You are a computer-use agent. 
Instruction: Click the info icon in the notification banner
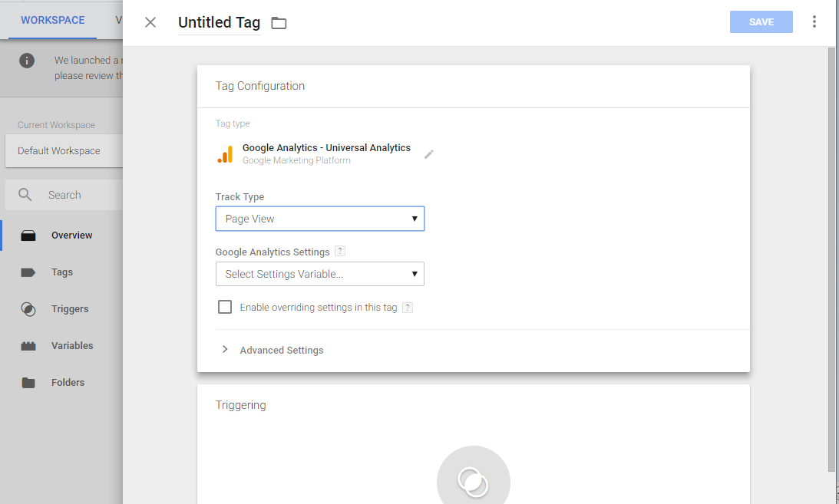tap(27, 61)
